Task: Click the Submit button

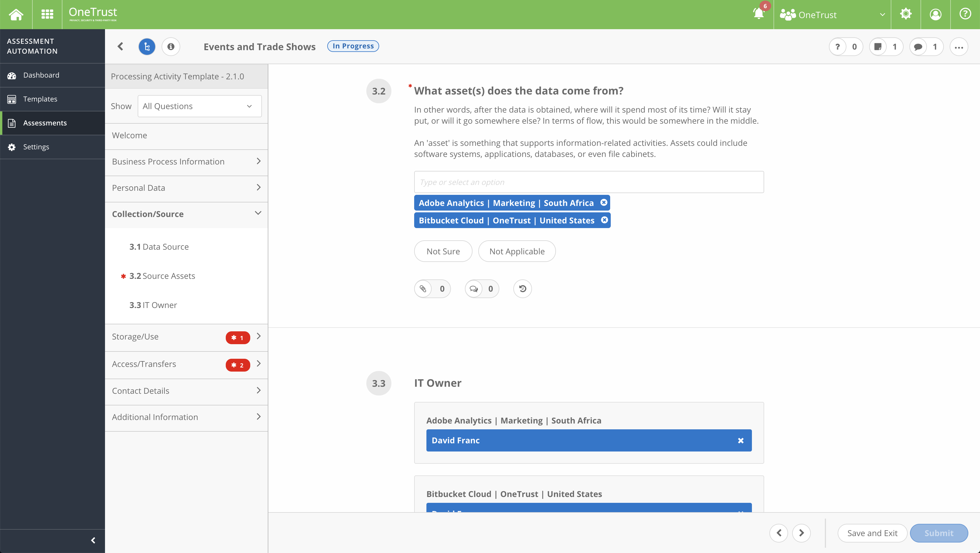Action: coord(939,533)
